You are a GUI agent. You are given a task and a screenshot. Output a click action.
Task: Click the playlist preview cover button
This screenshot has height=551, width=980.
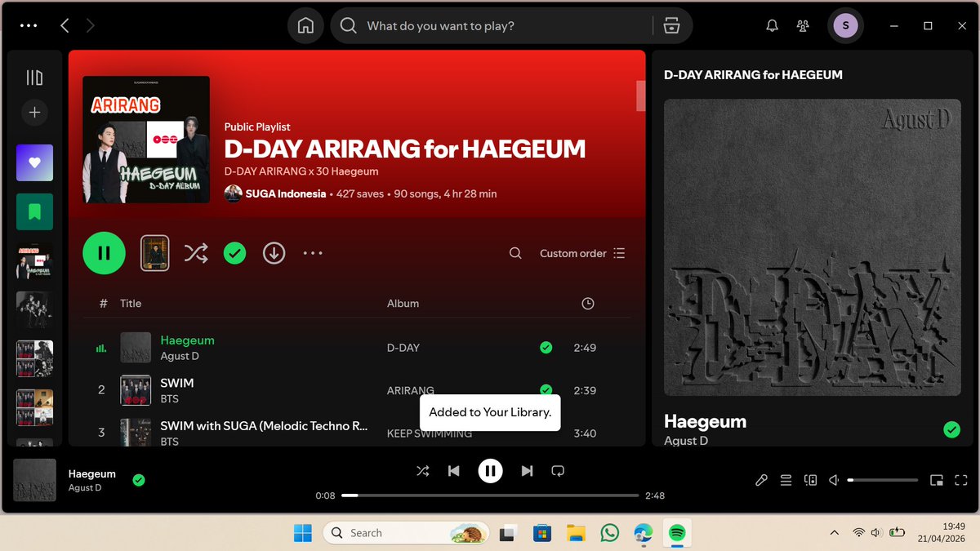[x=155, y=253]
